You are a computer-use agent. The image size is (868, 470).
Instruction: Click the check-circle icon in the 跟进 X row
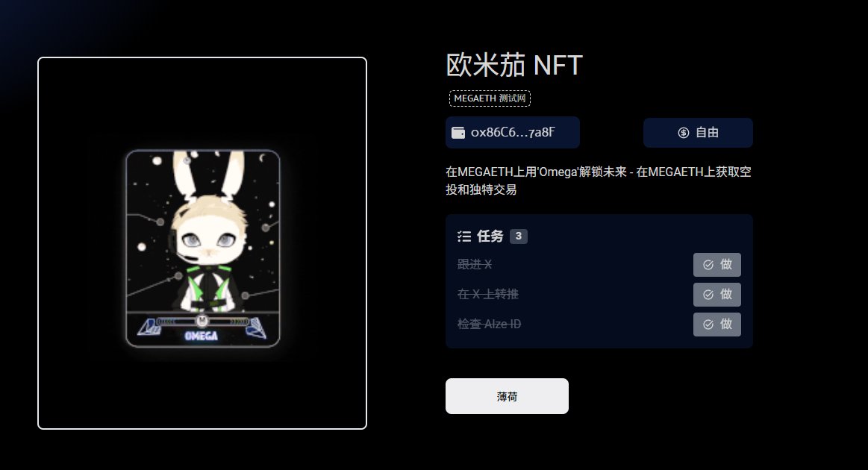coord(708,265)
